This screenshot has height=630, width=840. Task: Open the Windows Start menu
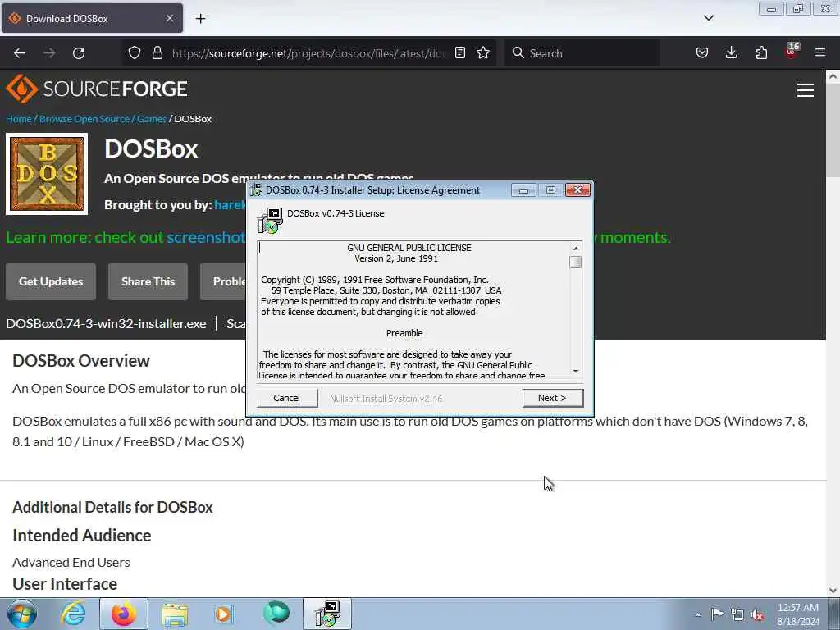point(22,614)
